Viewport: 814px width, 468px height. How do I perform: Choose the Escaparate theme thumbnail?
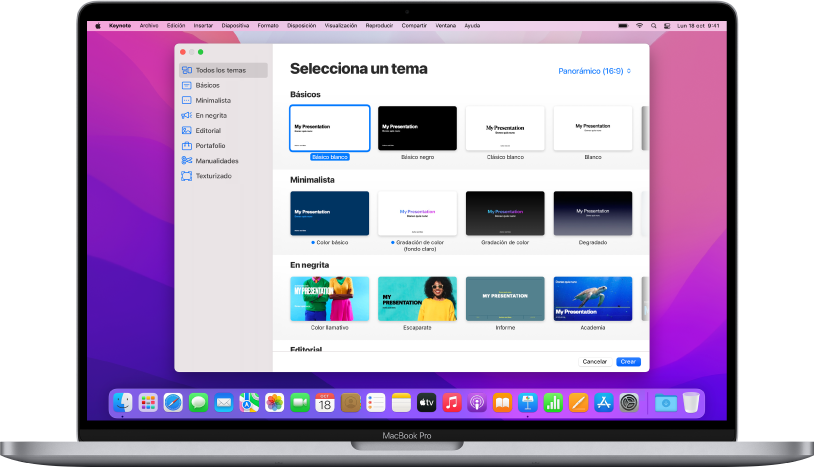click(417, 299)
